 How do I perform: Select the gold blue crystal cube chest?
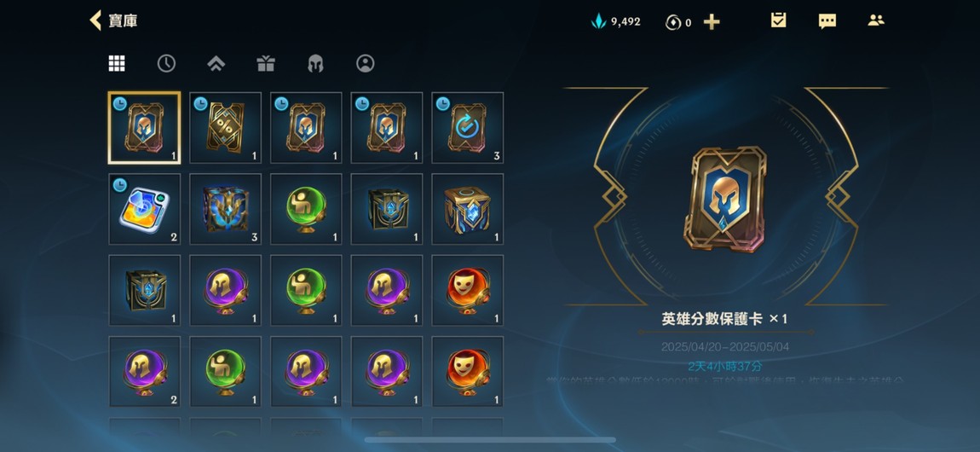point(468,209)
